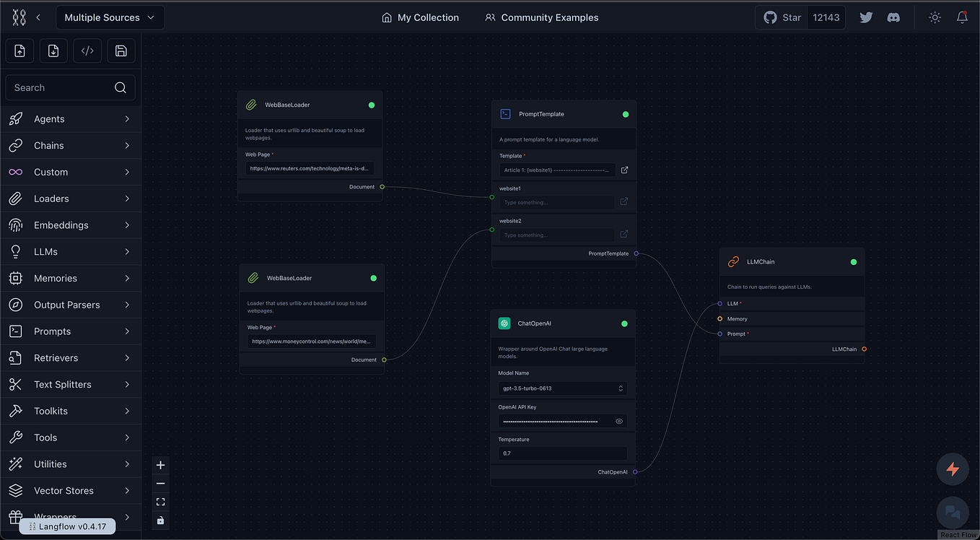Reveal the OpenAI API Key with eye toggle
The height and width of the screenshot is (540, 980).
pyautogui.click(x=618, y=421)
